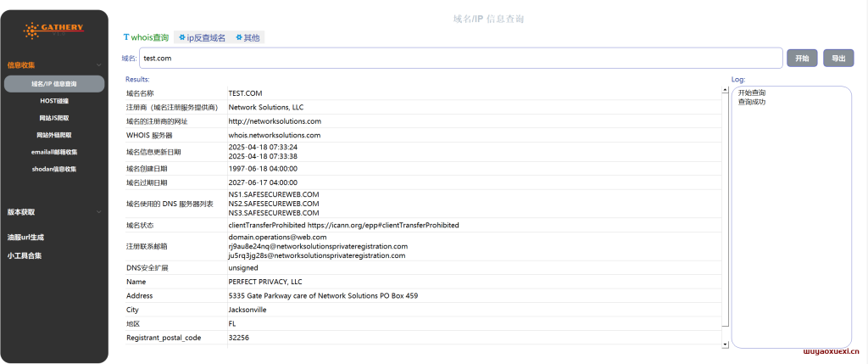The image size is (868, 364).
Task: Open 小工具合集 in the sidebar
Action: (25, 256)
